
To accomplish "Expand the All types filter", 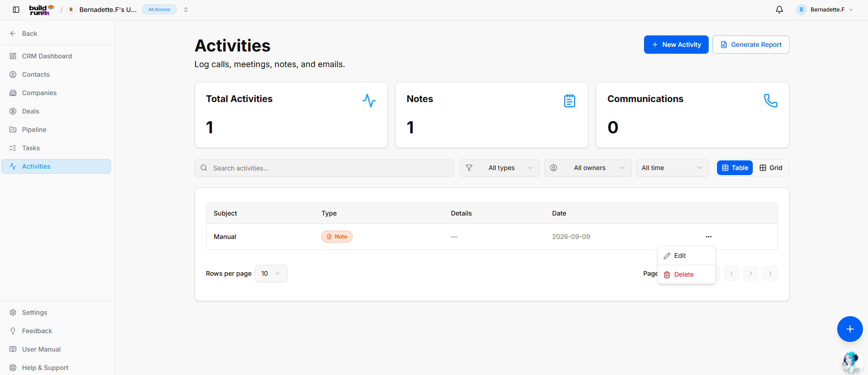I will pyautogui.click(x=500, y=168).
